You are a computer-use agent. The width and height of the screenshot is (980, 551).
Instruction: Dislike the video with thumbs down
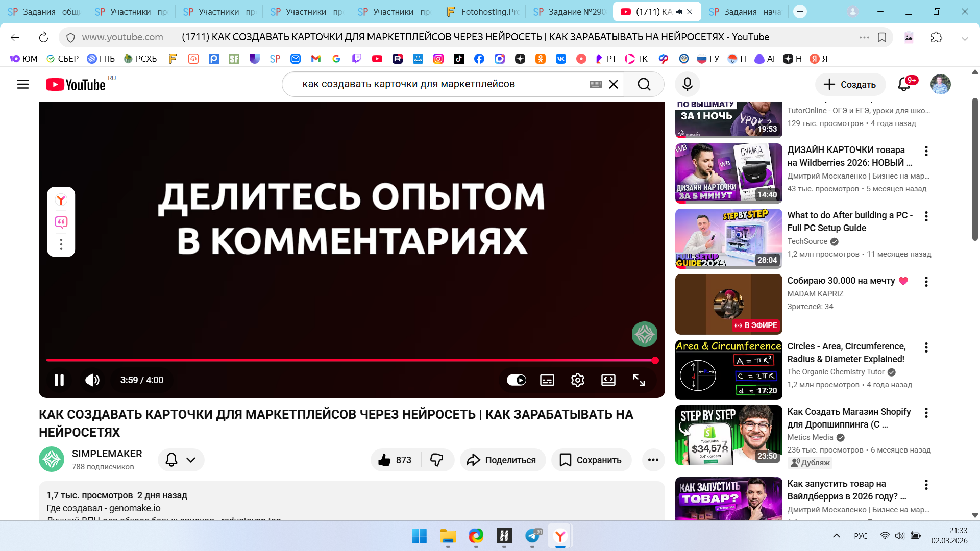click(437, 460)
